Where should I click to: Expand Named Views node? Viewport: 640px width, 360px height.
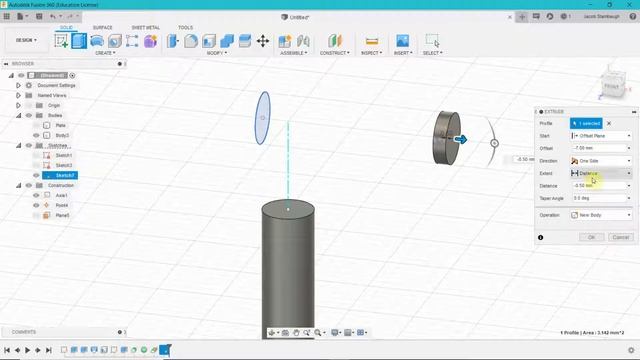tap(18, 96)
